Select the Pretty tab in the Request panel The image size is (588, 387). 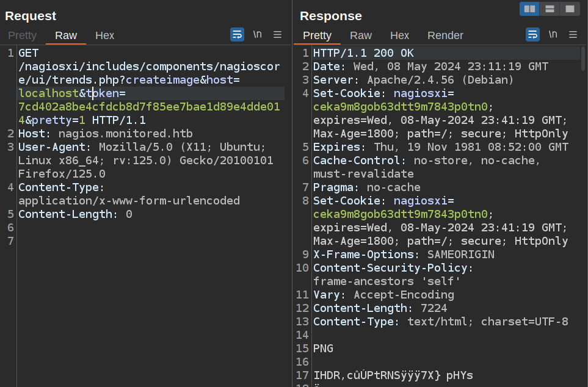[x=22, y=35]
